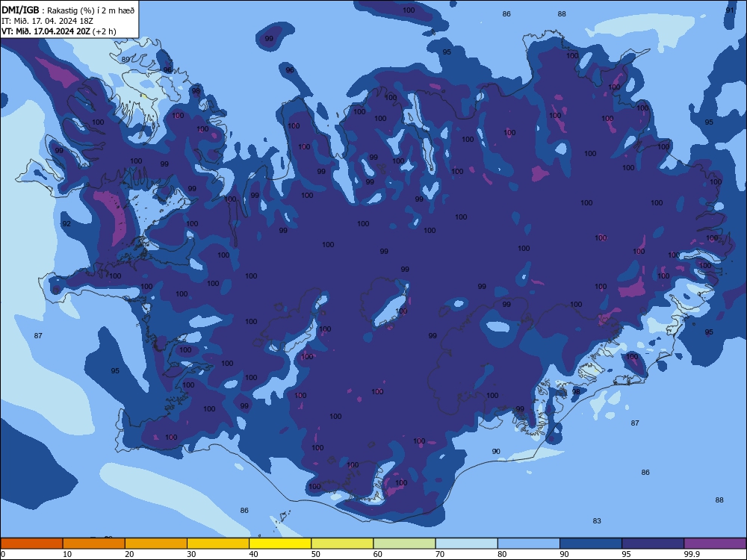The width and height of the screenshot is (747, 560).
Task: Click the 95–99.9 dark indigo legend swatch
Action: point(653,544)
